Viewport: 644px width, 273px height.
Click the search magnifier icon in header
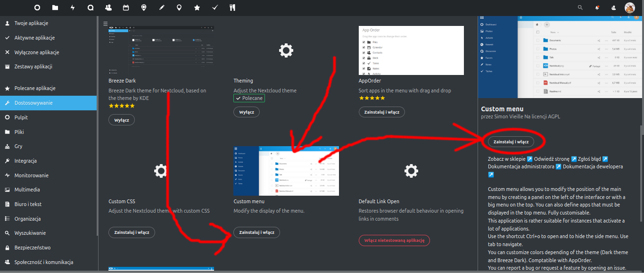[580, 8]
